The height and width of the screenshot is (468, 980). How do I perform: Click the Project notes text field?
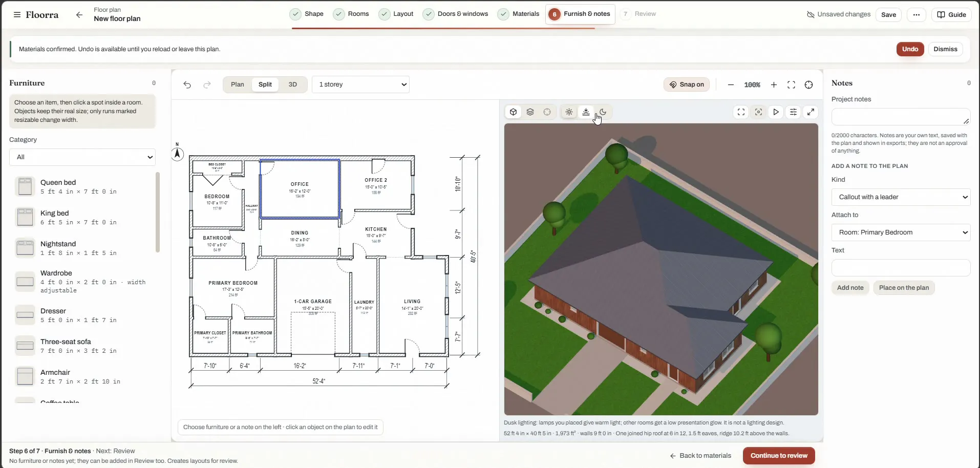point(901,117)
